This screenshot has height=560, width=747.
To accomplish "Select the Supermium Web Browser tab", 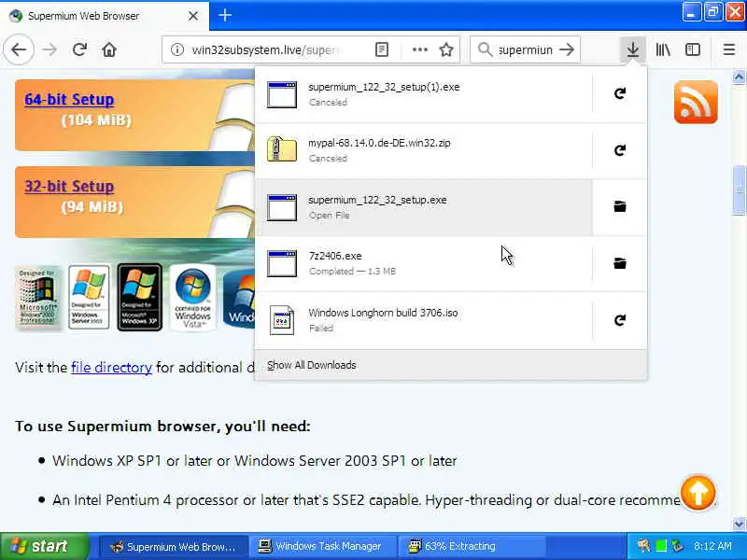I will pyautogui.click(x=104, y=16).
